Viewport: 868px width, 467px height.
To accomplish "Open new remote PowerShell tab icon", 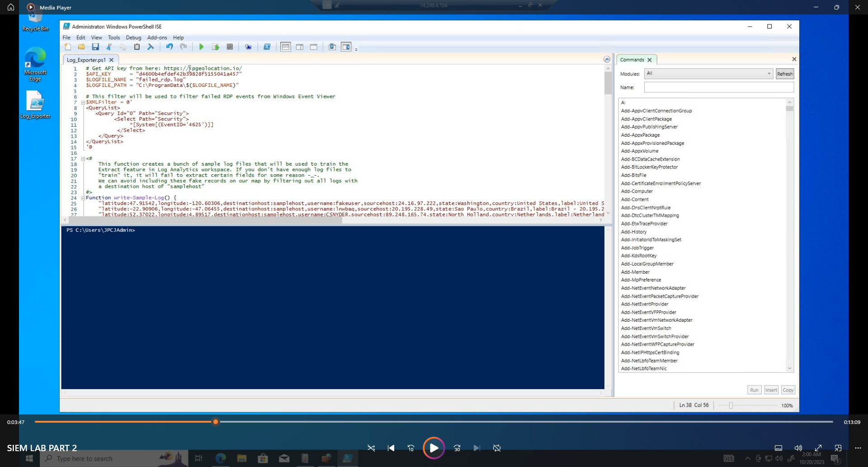I will coord(248,47).
